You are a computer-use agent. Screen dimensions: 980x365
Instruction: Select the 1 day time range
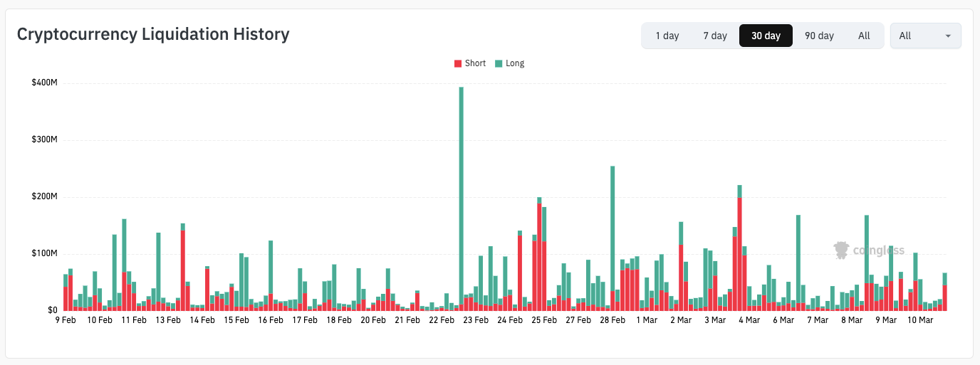pyautogui.click(x=667, y=36)
